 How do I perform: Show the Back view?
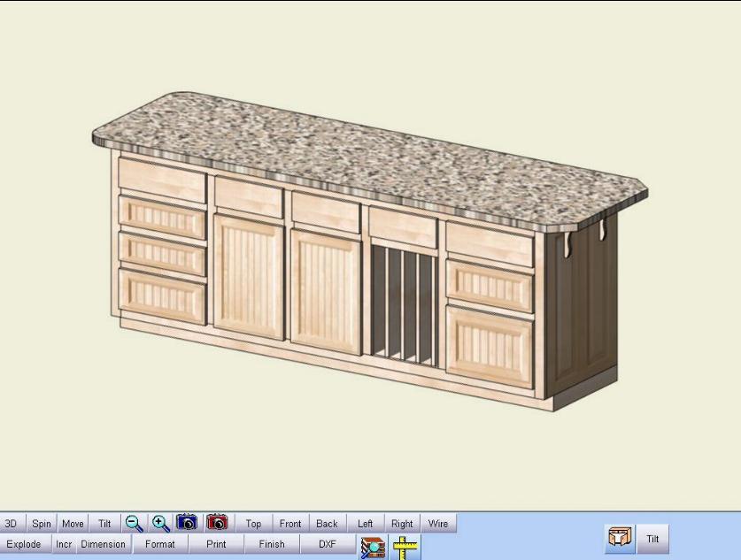pyautogui.click(x=327, y=524)
